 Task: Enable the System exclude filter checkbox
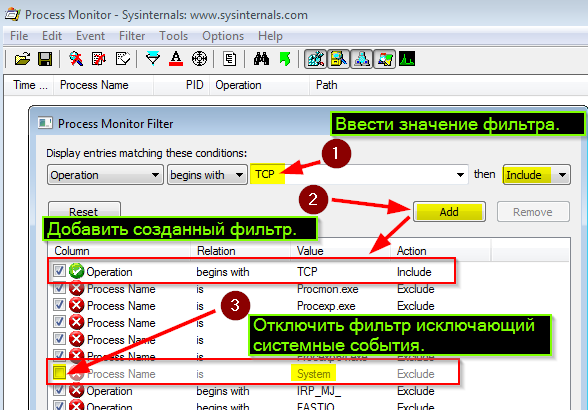click(59, 373)
